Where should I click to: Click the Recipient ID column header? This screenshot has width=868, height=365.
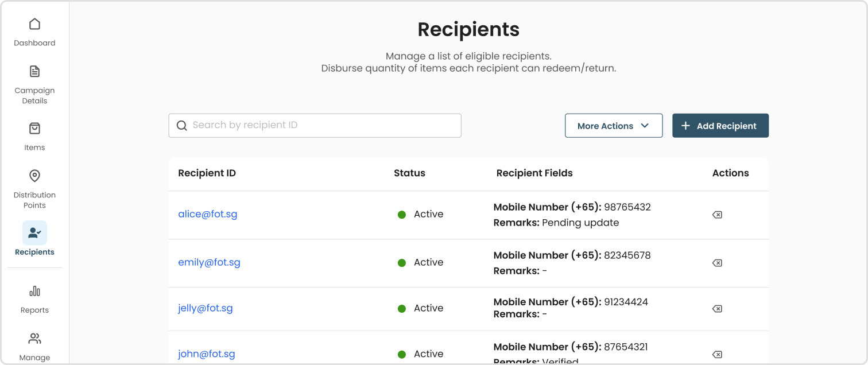(207, 173)
